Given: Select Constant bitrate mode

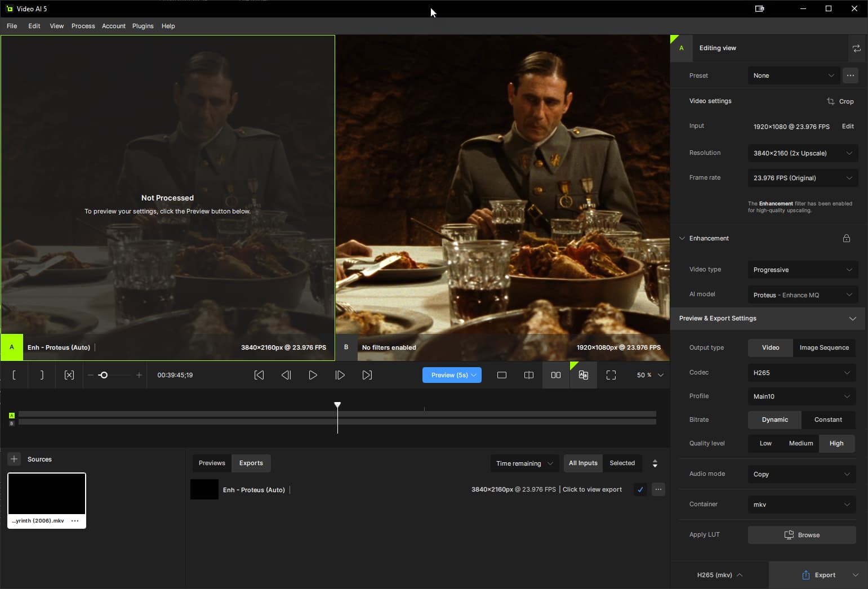Looking at the screenshot, I should pos(827,420).
